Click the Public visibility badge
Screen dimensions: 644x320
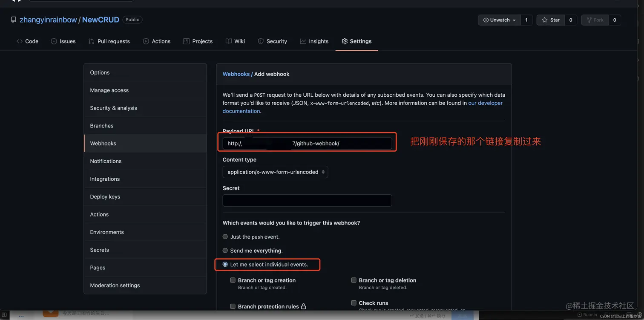tap(132, 20)
